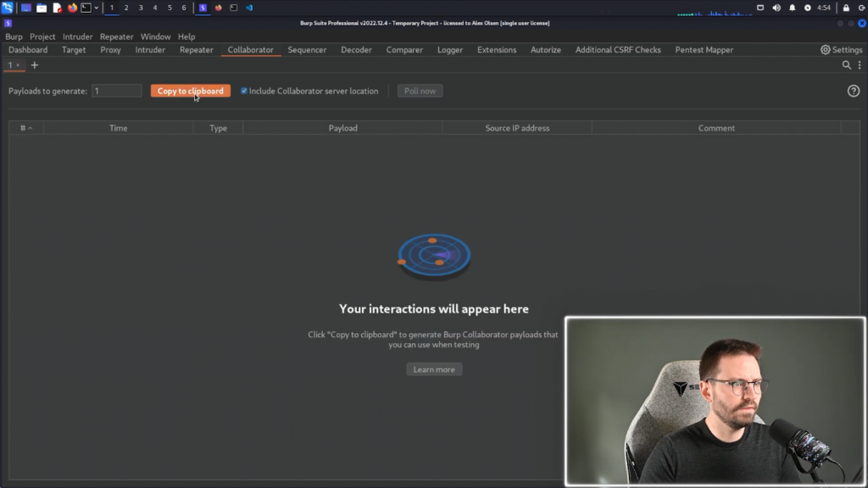Click the log out icon in the panel
The height and width of the screenshot is (488, 868).
[x=862, y=8]
